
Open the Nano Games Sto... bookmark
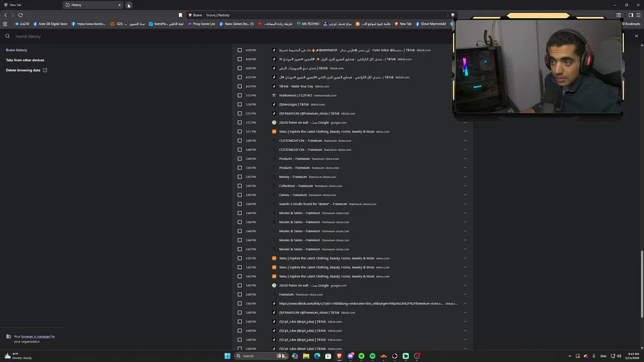pyautogui.click(x=236, y=24)
